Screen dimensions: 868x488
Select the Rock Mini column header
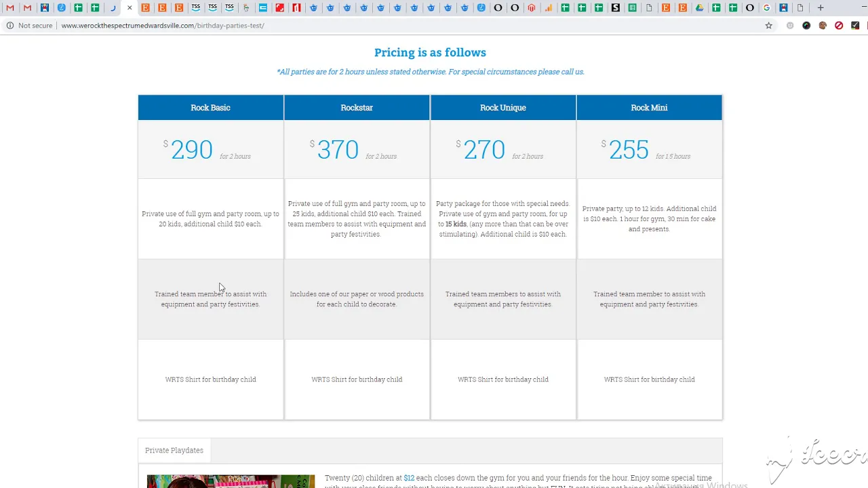(650, 108)
